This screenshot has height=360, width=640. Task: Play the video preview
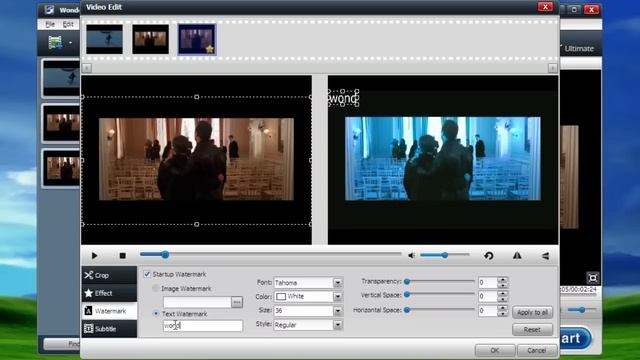click(94, 256)
